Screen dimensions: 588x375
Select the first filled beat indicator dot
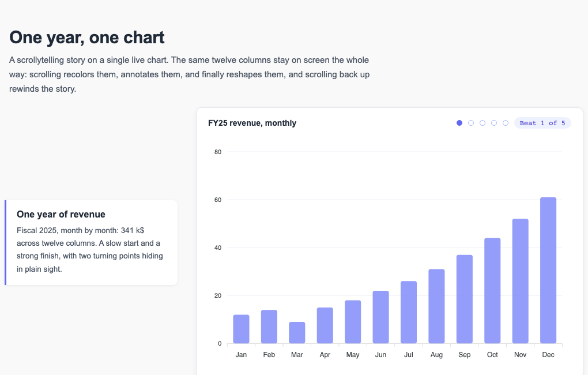pyautogui.click(x=459, y=123)
